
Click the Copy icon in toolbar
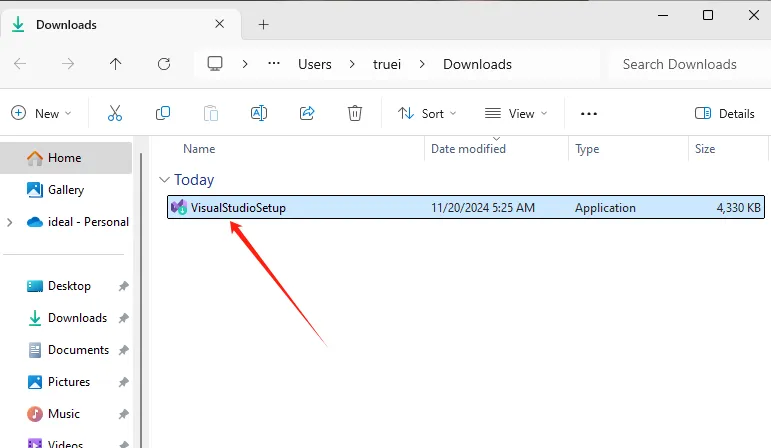[163, 114]
